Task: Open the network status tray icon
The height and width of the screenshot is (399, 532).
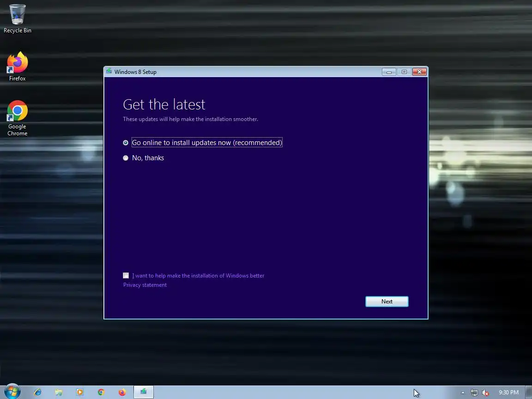Action: coord(474,393)
